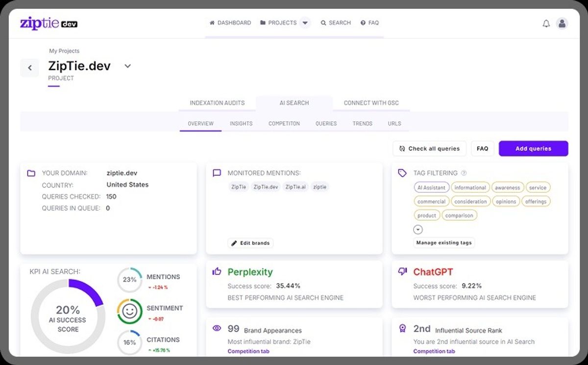588x365 pixels.
Task: Click the back arrow beside My Projects
Action: coord(29,68)
